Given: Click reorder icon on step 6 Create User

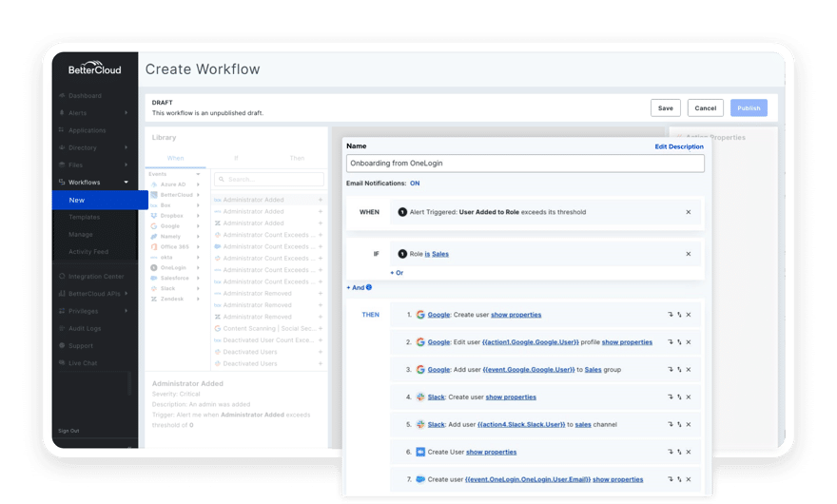Looking at the screenshot, I should pyautogui.click(x=679, y=453).
